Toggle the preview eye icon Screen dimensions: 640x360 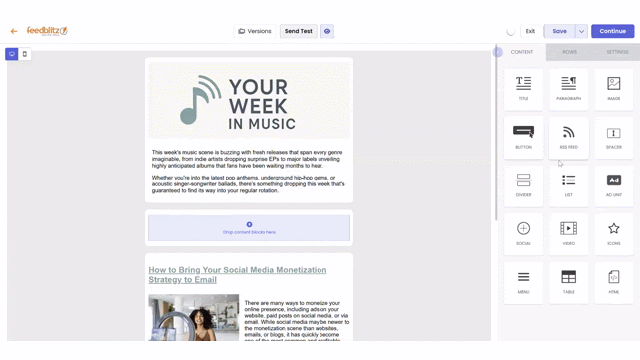pyautogui.click(x=327, y=31)
